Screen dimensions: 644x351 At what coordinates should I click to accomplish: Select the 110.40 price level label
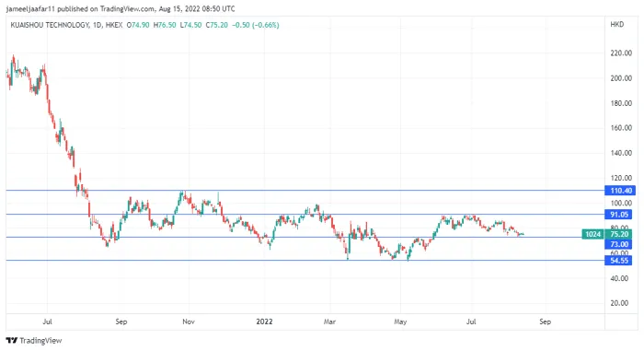click(620, 191)
